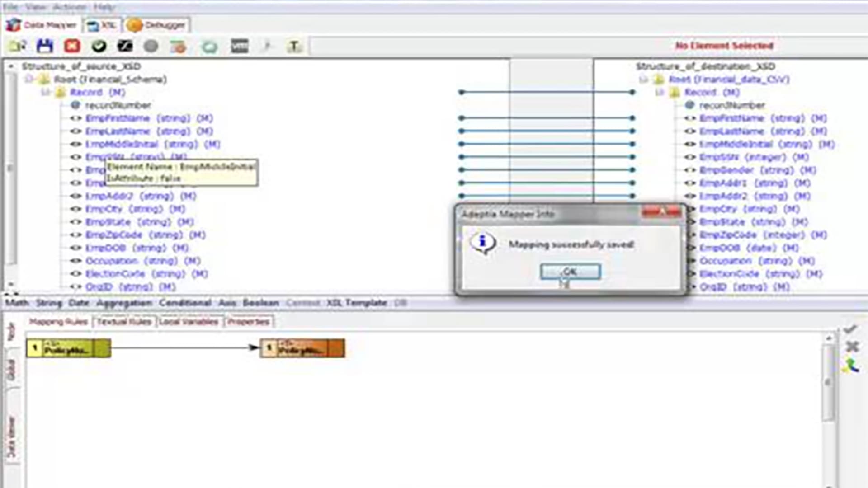Collapse the source Record node
This screenshot has width=868, height=488.
click(46, 92)
